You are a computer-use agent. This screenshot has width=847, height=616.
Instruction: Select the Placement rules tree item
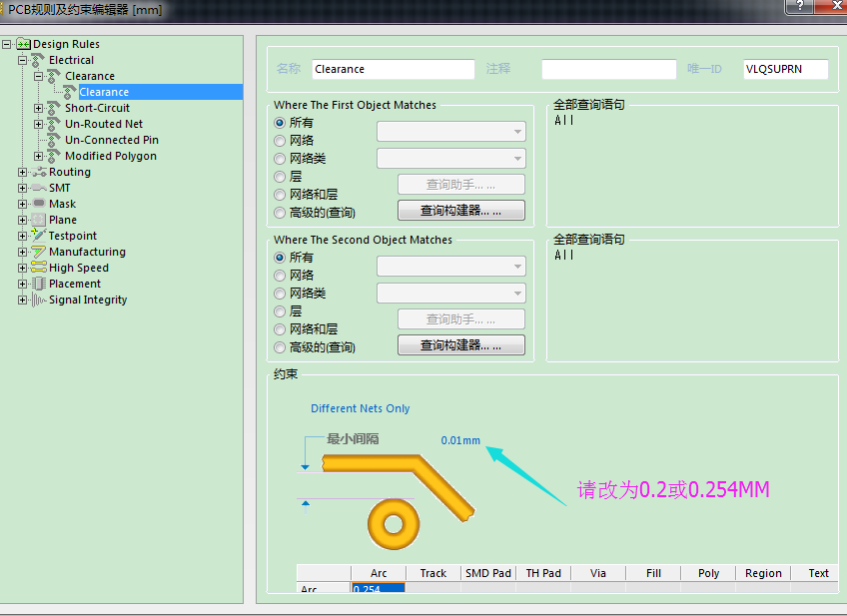[x=75, y=284]
